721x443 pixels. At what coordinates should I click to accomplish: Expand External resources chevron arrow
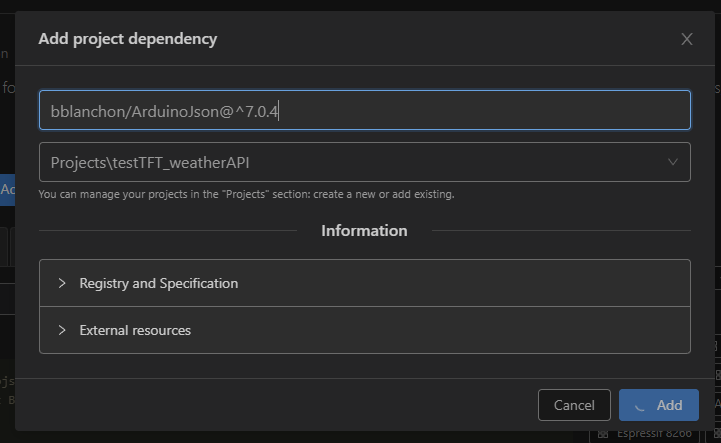[x=62, y=330]
